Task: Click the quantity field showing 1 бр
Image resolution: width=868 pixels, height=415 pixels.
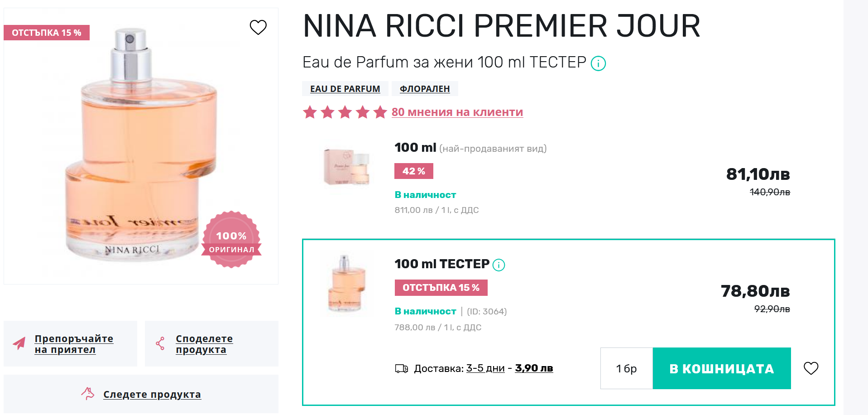Action: (x=626, y=368)
